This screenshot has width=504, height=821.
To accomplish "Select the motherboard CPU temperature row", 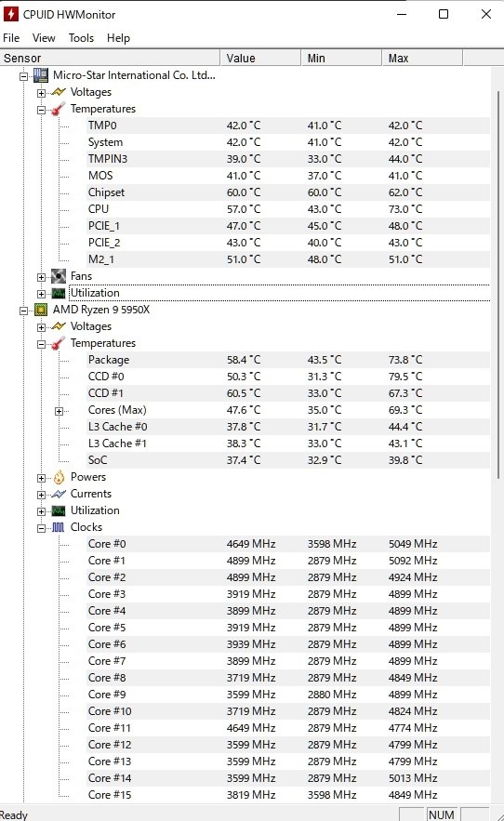I will pyautogui.click(x=288, y=209).
